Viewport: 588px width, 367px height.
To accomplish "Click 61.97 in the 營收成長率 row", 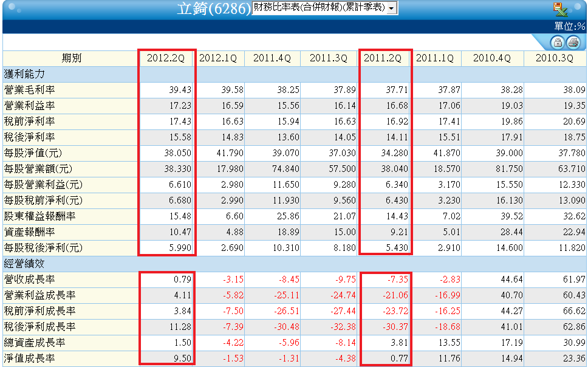I will tap(574, 279).
